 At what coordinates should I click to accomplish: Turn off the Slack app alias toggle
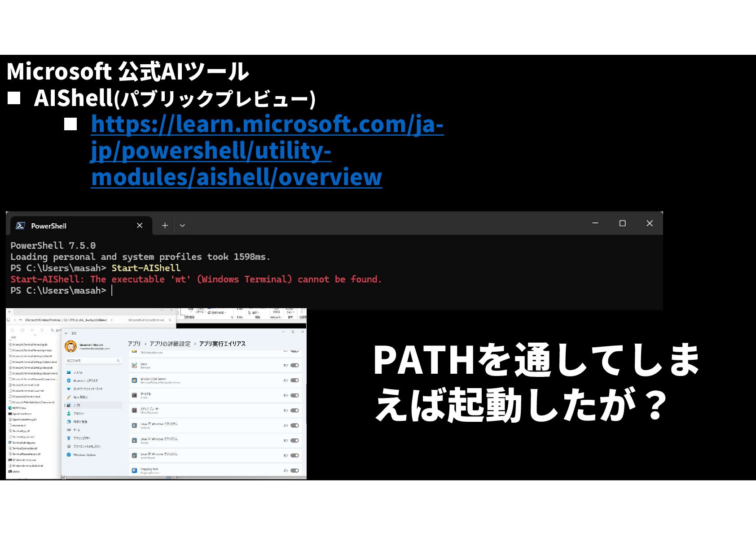pyautogui.click(x=294, y=365)
